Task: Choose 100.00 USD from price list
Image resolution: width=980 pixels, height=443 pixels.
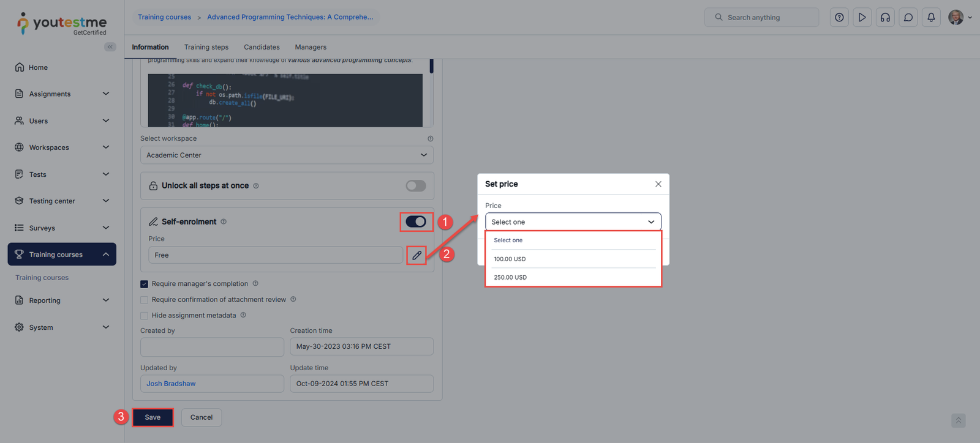Action: point(510,259)
